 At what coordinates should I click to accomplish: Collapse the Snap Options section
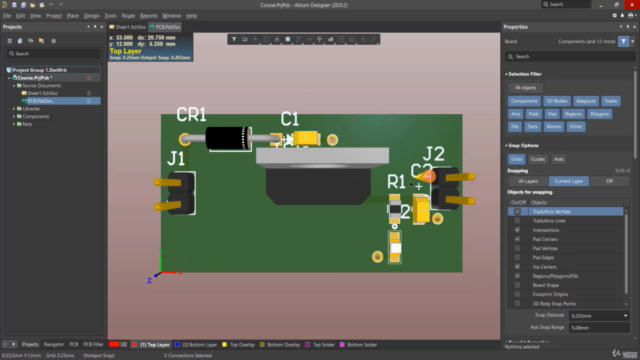tap(507, 146)
